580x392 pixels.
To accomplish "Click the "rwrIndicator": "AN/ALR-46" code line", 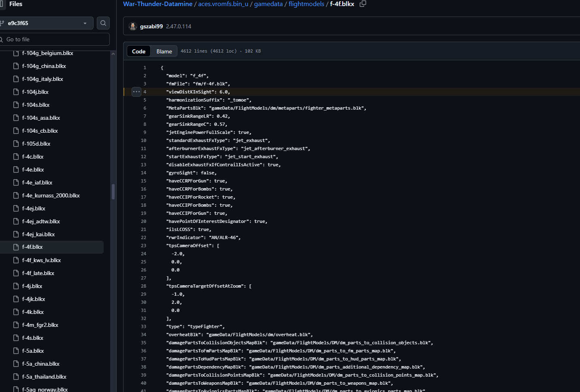I will (x=203, y=237).
